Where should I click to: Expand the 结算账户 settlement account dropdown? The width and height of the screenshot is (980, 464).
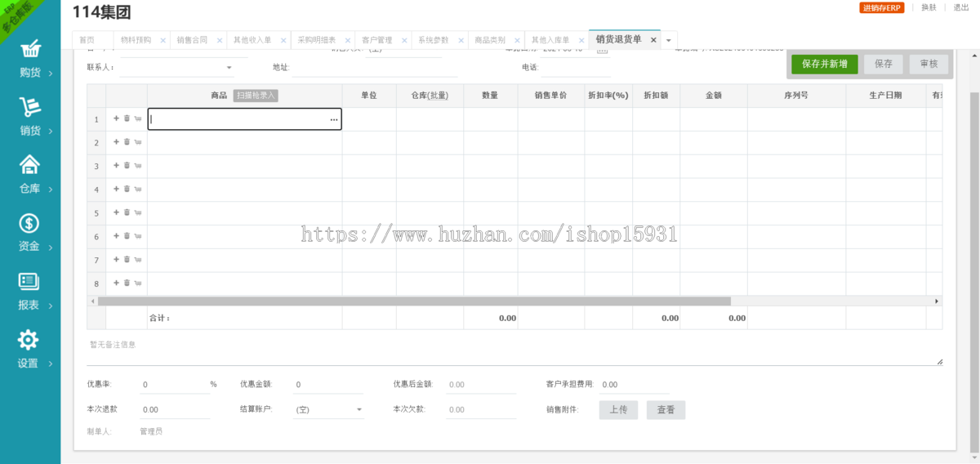click(x=359, y=409)
